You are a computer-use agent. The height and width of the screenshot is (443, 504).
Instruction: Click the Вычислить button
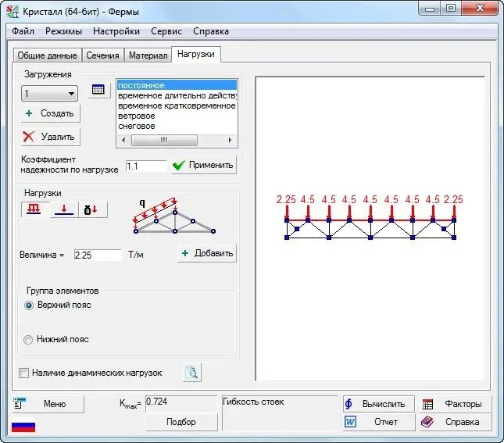tap(379, 404)
